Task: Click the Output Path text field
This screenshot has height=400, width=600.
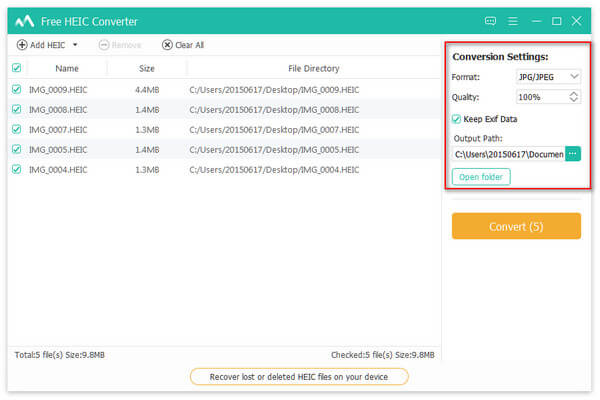Action: click(x=508, y=154)
